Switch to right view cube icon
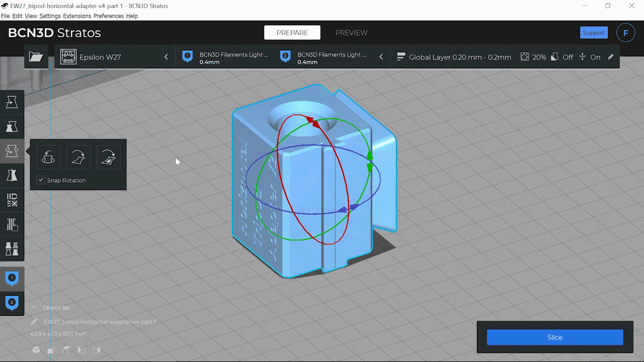The image size is (644, 362). click(97, 350)
